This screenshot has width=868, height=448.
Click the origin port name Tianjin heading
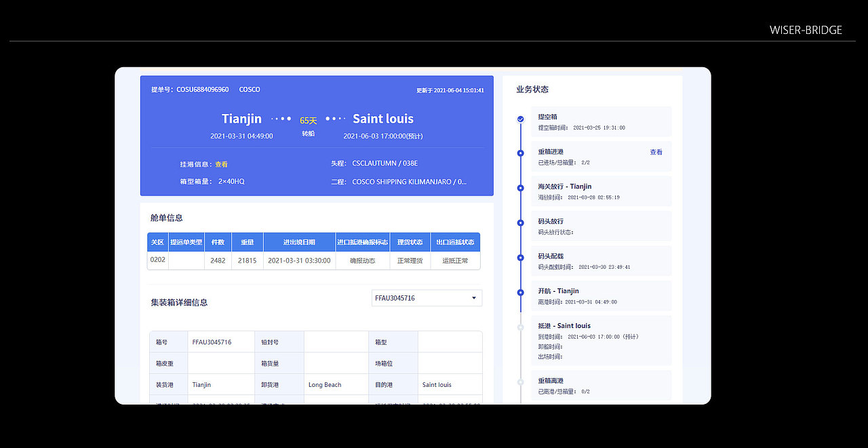241,119
